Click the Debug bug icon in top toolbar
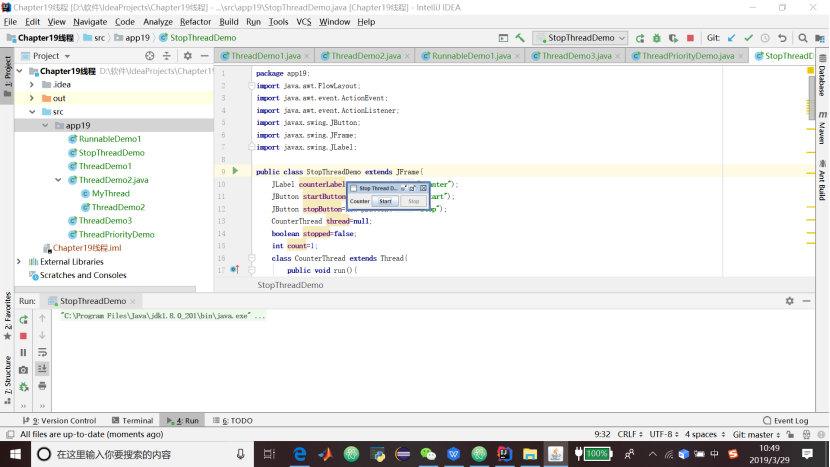Screen dimensions: 830x467 click(657, 38)
